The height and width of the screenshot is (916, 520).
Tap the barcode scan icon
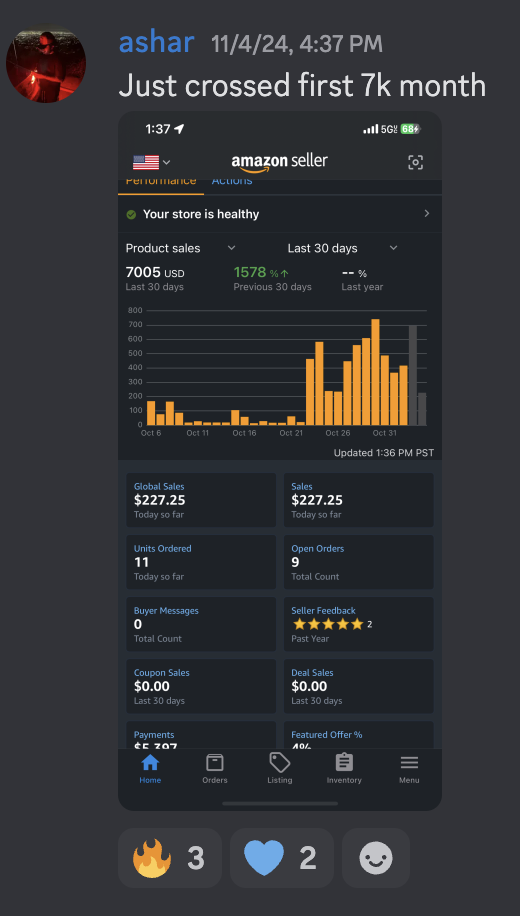click(x=415, y=162)
